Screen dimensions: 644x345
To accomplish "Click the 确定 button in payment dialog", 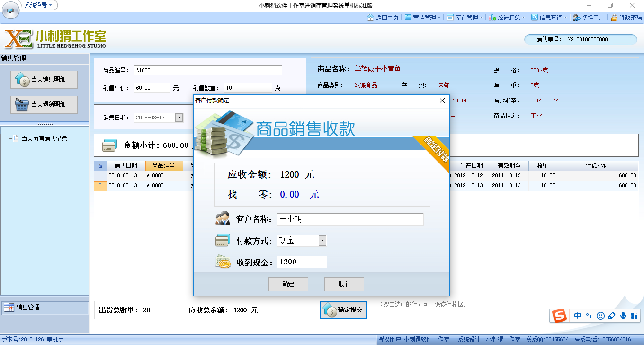I will pos(288,284).
